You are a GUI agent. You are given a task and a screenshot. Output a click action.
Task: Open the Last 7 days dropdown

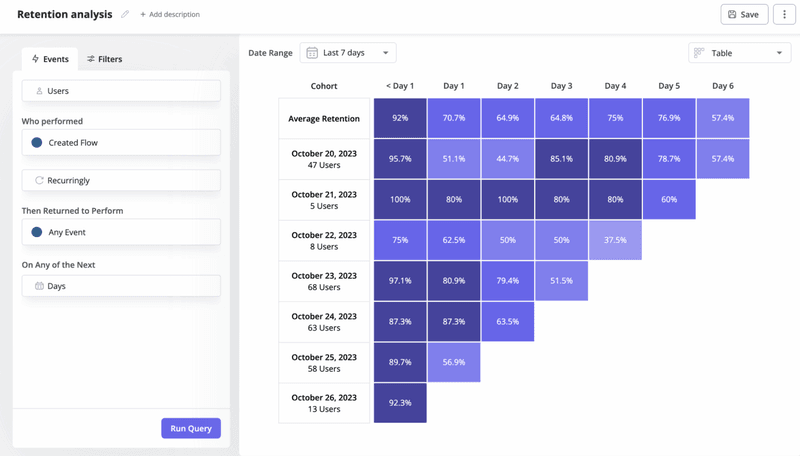pyautogui.click(x=348, y=52)
